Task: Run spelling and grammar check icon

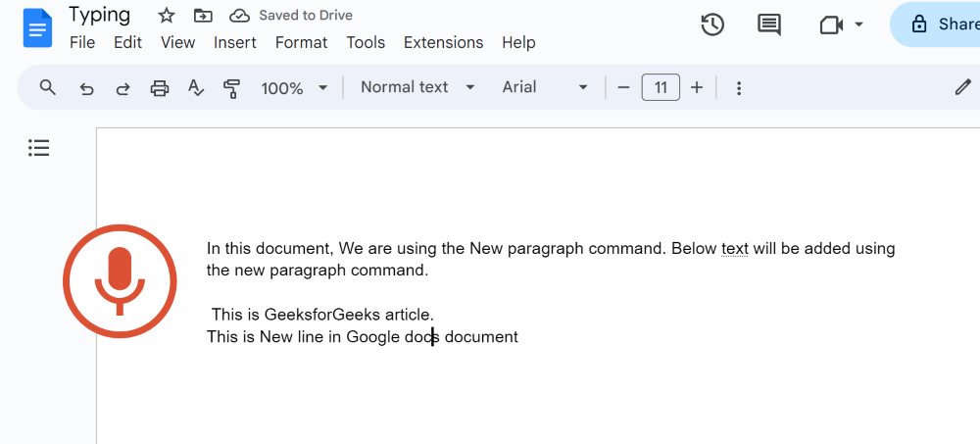Action: (195, 88)
